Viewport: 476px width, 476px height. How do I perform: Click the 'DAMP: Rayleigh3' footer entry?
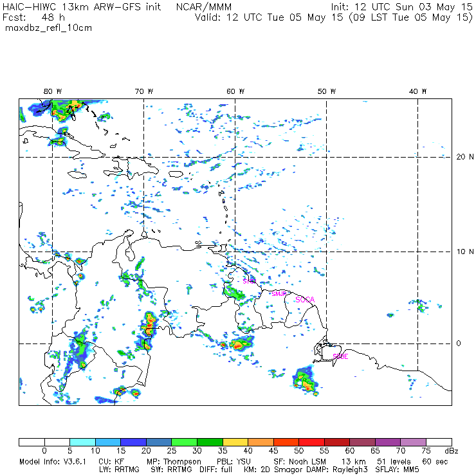click(x=337, y=470)
